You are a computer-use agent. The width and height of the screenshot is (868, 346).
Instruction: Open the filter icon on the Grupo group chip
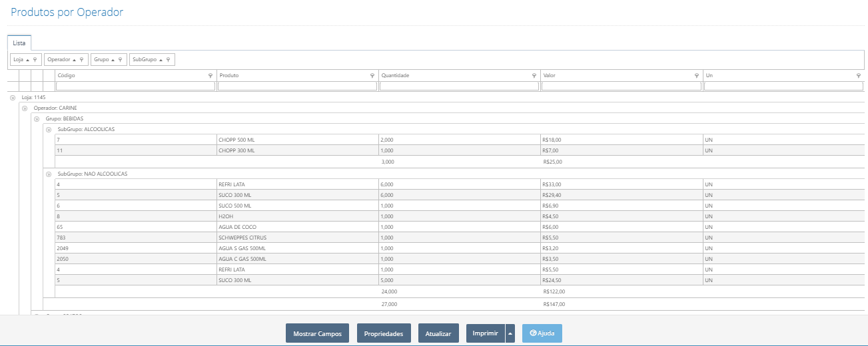[x=120, y=59]
